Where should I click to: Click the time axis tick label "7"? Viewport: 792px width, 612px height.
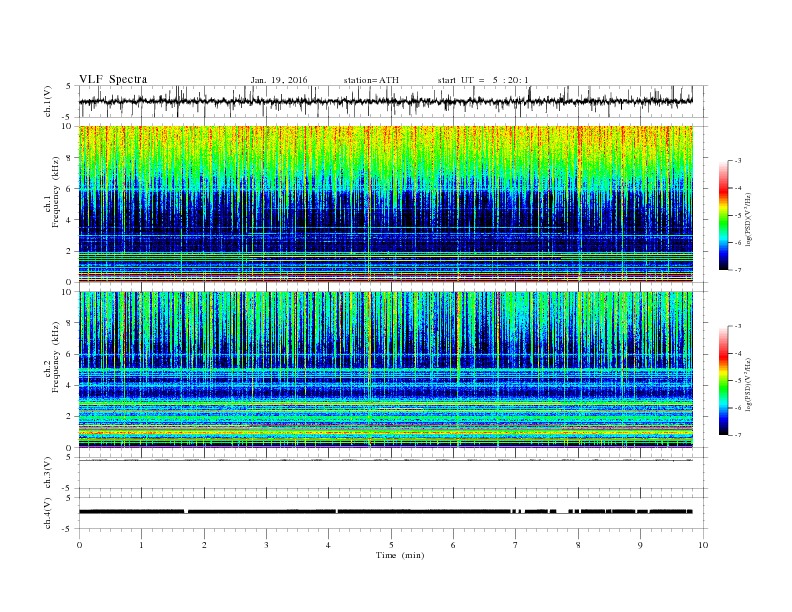point(516,545)
